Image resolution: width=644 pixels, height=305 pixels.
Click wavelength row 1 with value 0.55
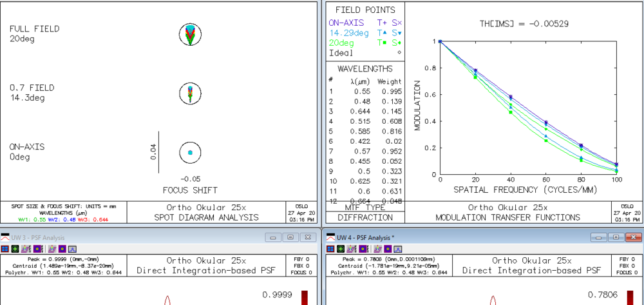pos(365,92)
